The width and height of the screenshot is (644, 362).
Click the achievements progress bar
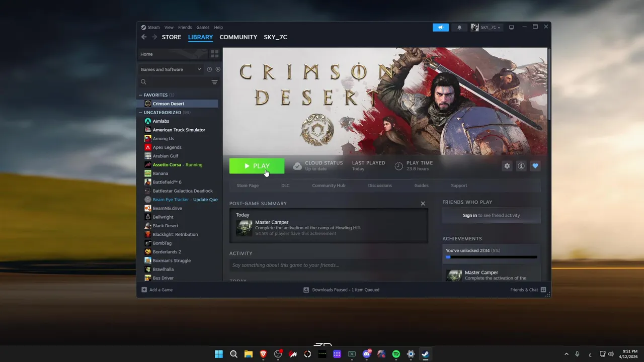[x=492, y=257]
